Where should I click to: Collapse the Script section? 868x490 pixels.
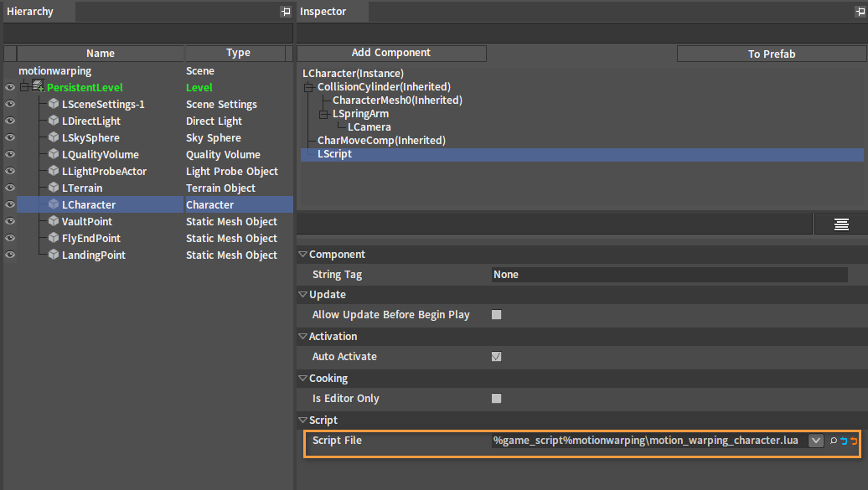(x=302, y=420)
